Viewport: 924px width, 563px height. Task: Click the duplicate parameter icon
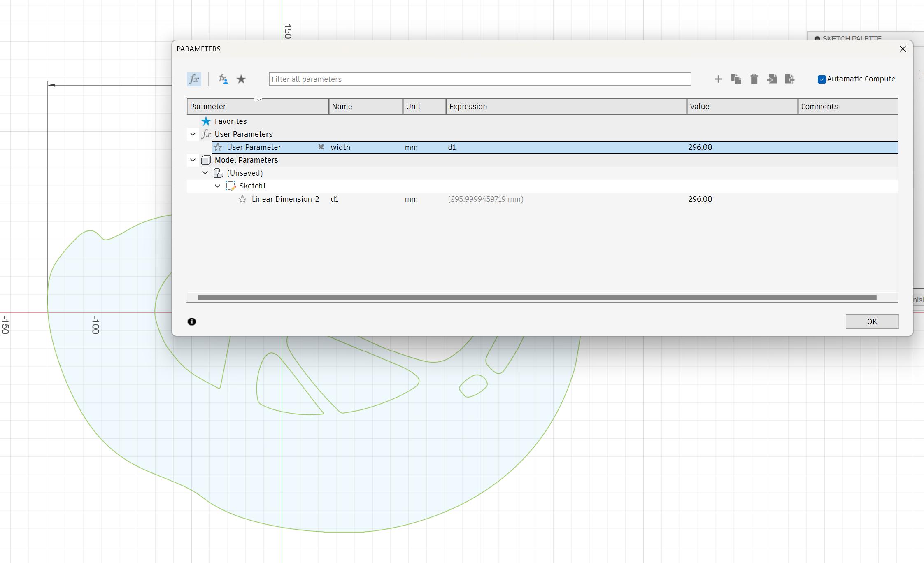click(x=737, y=79)
